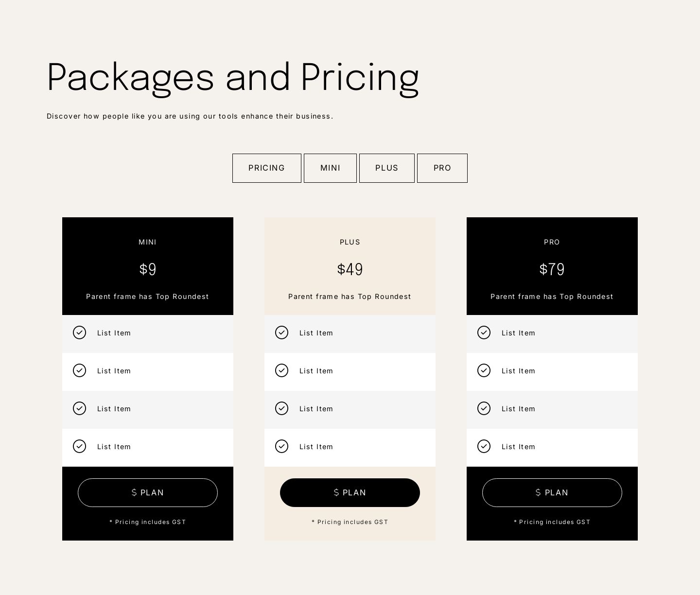Click the black $ PLAN button in PLUS card

pos(350,492)
